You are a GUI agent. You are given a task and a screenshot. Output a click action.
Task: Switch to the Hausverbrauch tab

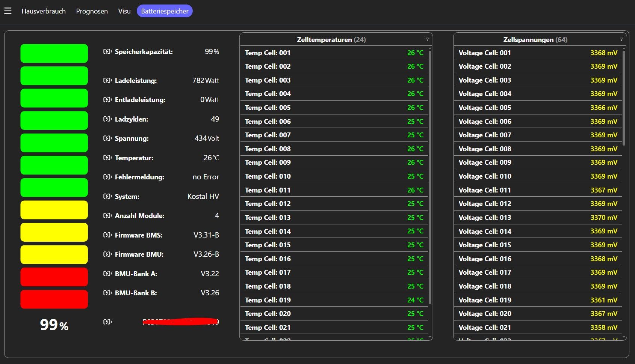(44, 11)
